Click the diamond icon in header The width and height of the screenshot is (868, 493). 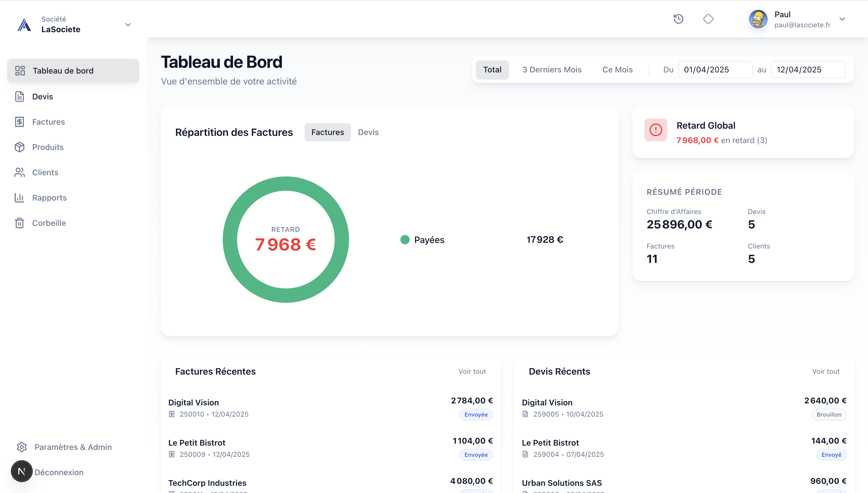[x=708, y=19]
